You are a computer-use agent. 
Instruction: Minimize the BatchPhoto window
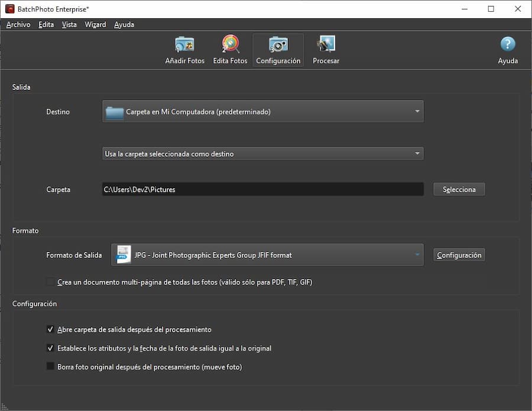pos(465,9)
